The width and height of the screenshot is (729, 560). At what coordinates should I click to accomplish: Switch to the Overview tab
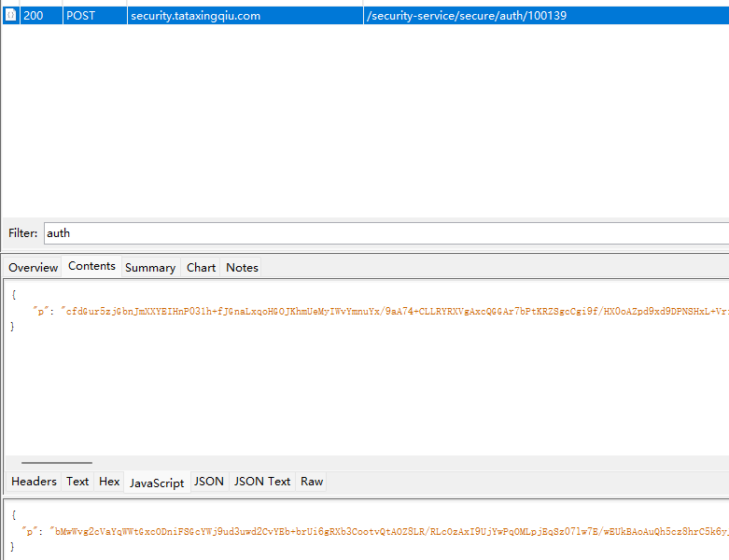(33, 267)
